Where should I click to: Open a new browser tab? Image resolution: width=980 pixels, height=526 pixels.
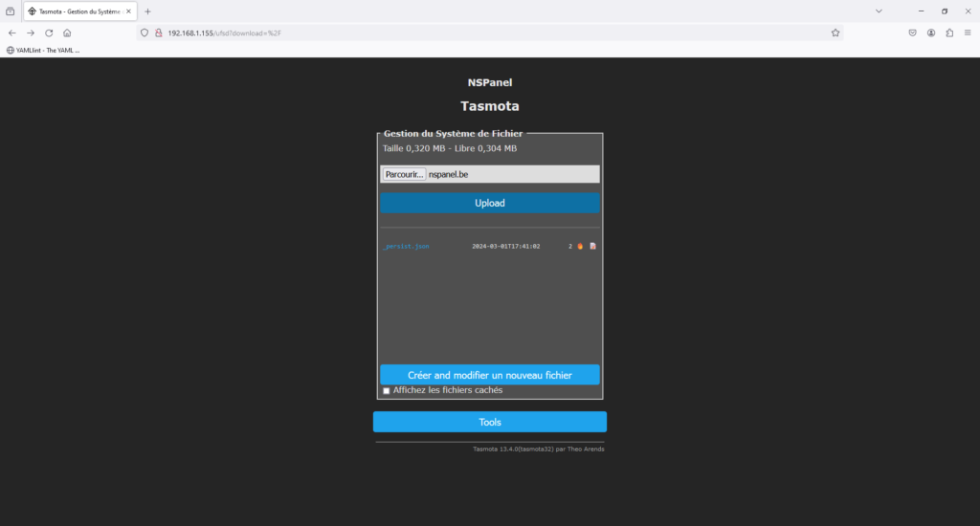click(x=147, y=11)
